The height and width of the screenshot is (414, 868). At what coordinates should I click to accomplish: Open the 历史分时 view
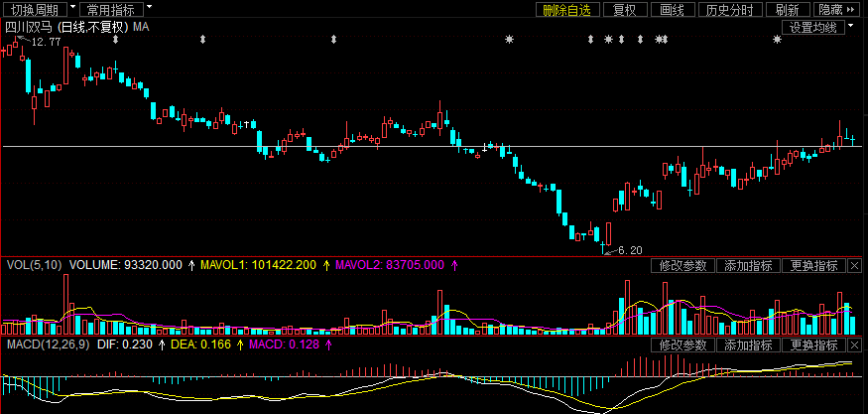click(x=730, y=10)
